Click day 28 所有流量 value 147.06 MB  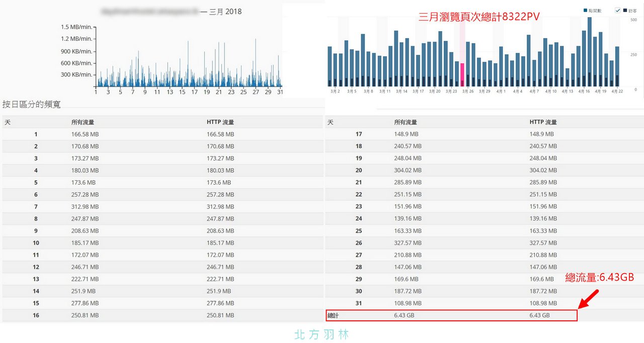408,267
